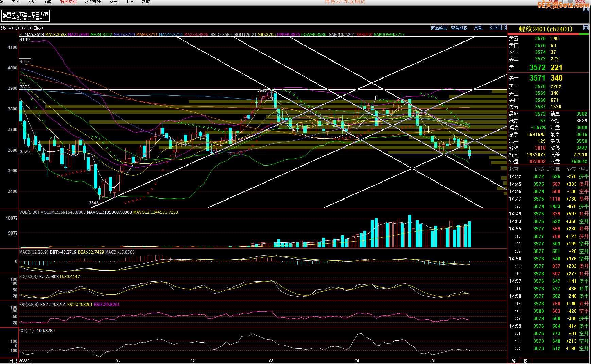Click the MA34:3722 indicator value
The height and width of the screenshot is (364, 591).
click(101, 35)
